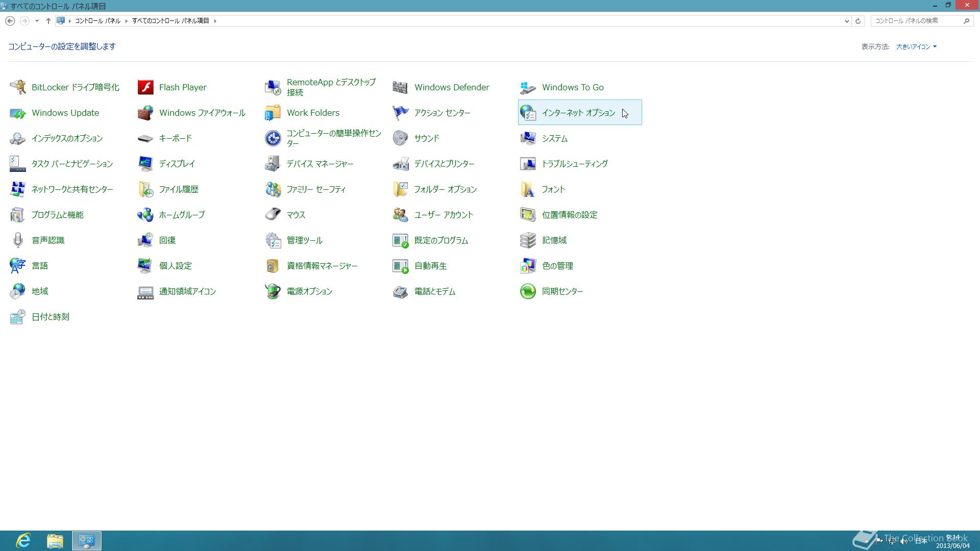Expand arrow after すべてのコントロール パネル項目 breadcrumb
The image size is (980, 551).
click(x=215, y=21)
